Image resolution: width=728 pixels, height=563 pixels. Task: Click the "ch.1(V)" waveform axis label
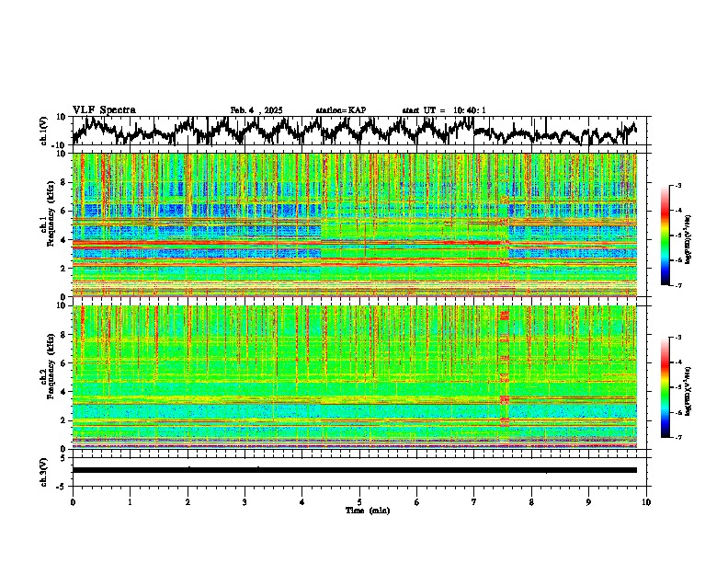44,131
